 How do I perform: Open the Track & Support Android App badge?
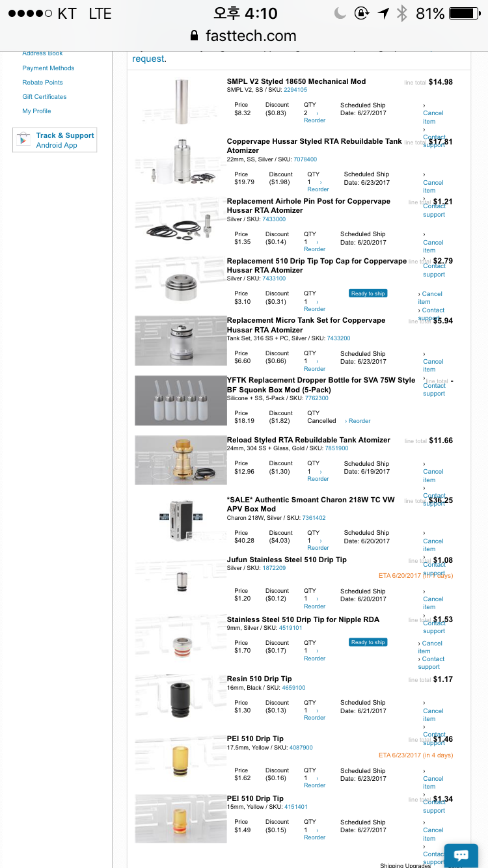click(55, 140)
